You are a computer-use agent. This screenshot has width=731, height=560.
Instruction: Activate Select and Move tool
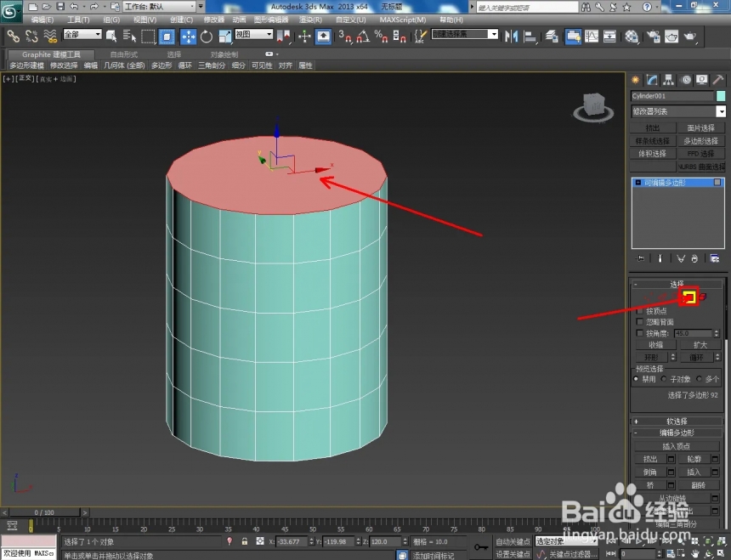pos(188,36)
